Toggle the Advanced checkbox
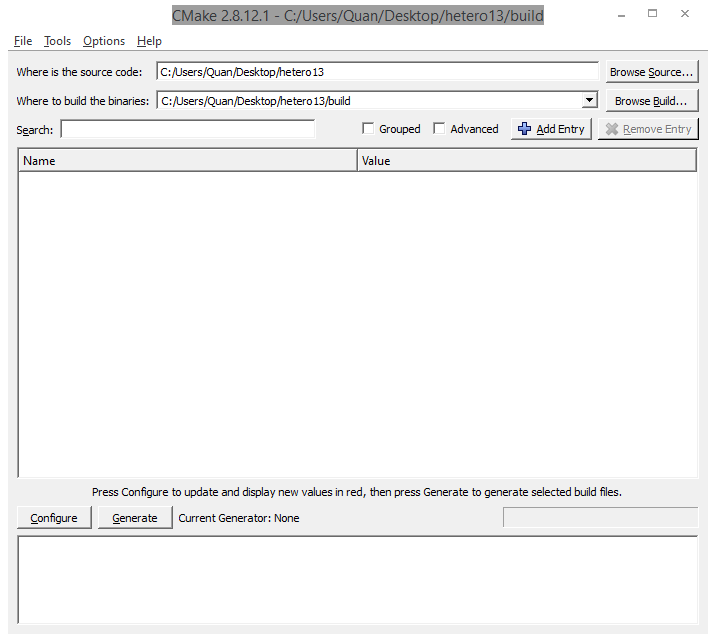716x642 pixels. (x=439, y=129)
